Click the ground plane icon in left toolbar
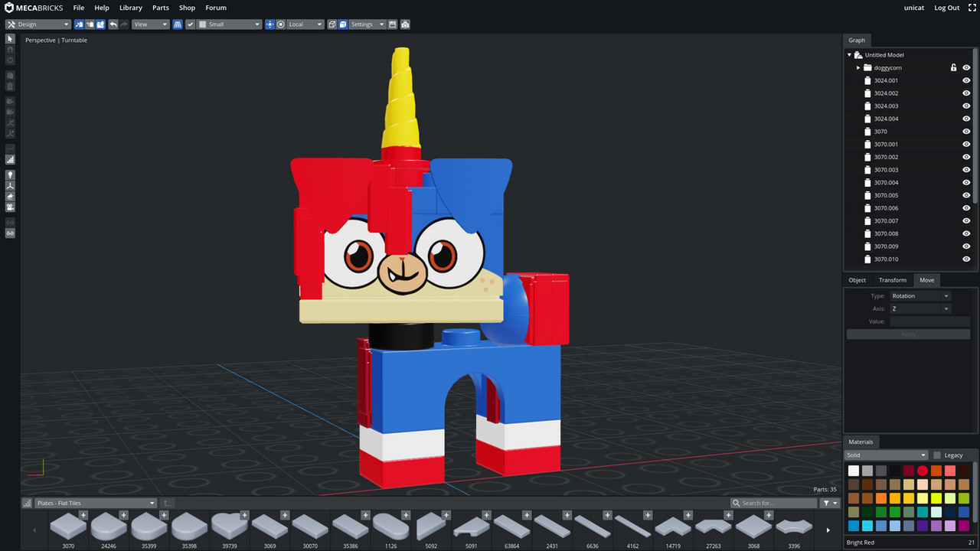Screen dimensions: 980x551 11,197
